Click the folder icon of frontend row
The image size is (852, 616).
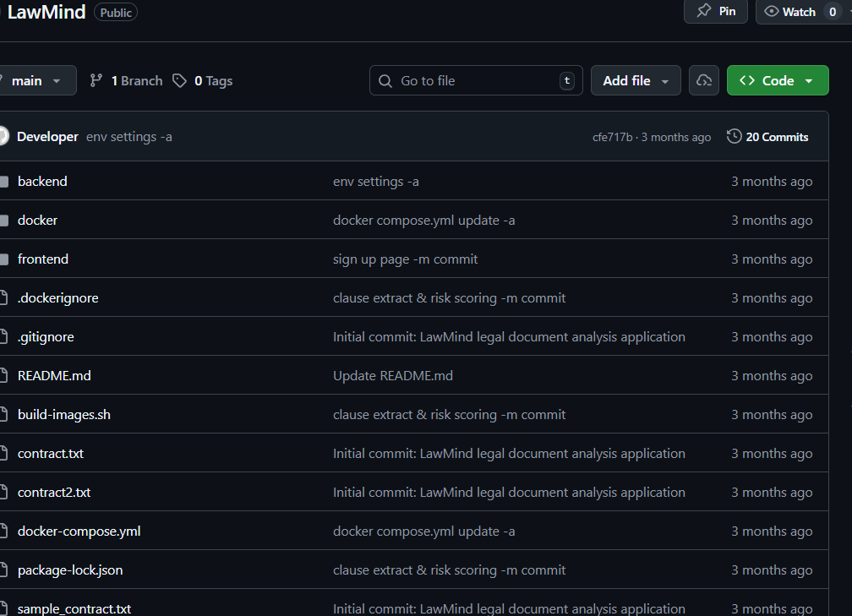pos(3,259)
